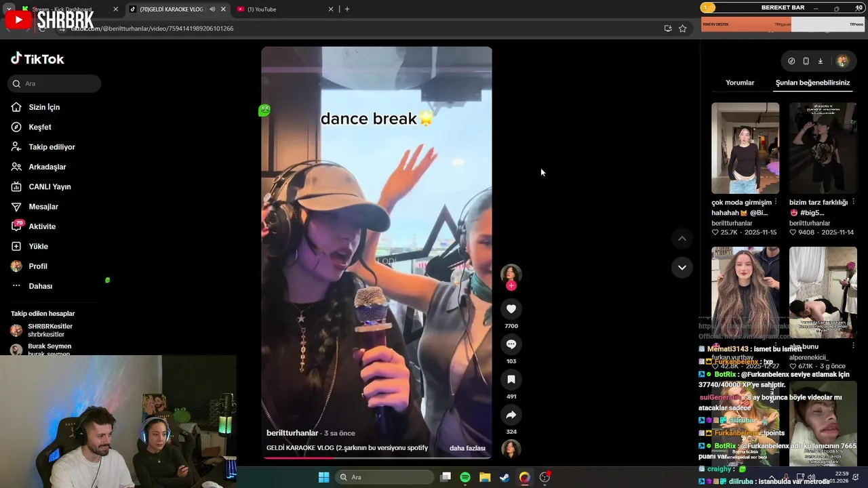Go to previous video with up chevron
Image resolution: width=868 pixels, height=488 pixels.
tap(682, 239)
